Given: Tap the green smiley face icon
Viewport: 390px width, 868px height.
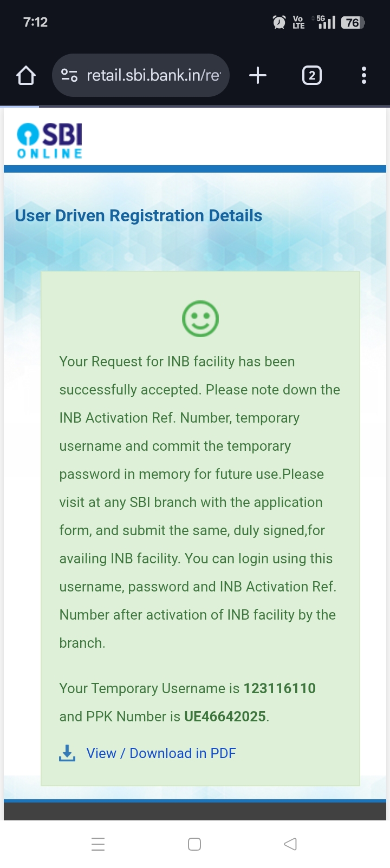Looking at the screenshot, I should tap(200, 319).
